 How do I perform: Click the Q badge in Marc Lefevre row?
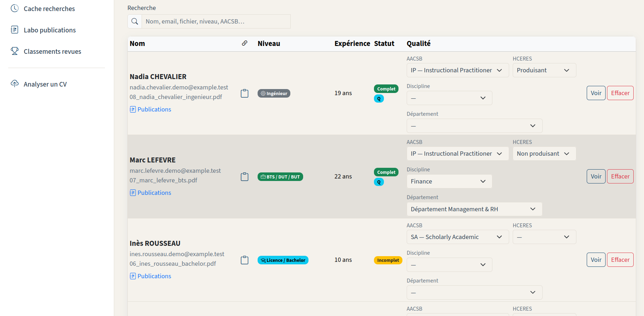pos(379,182)
